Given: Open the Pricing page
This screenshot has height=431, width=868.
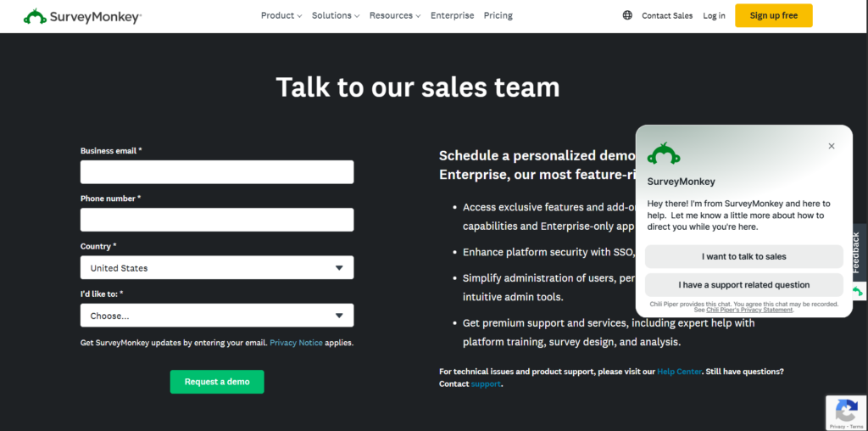Looking at the screenshot, I should [x=498, y=15].
